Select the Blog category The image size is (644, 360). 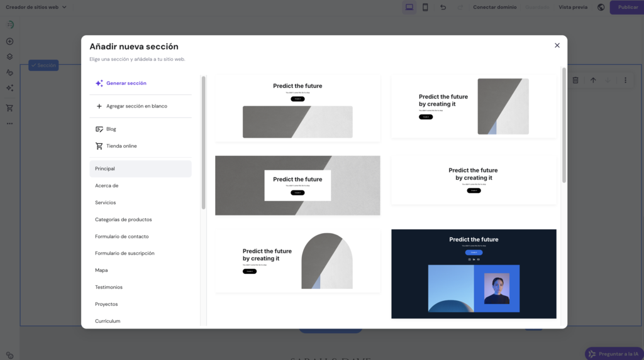140,129
